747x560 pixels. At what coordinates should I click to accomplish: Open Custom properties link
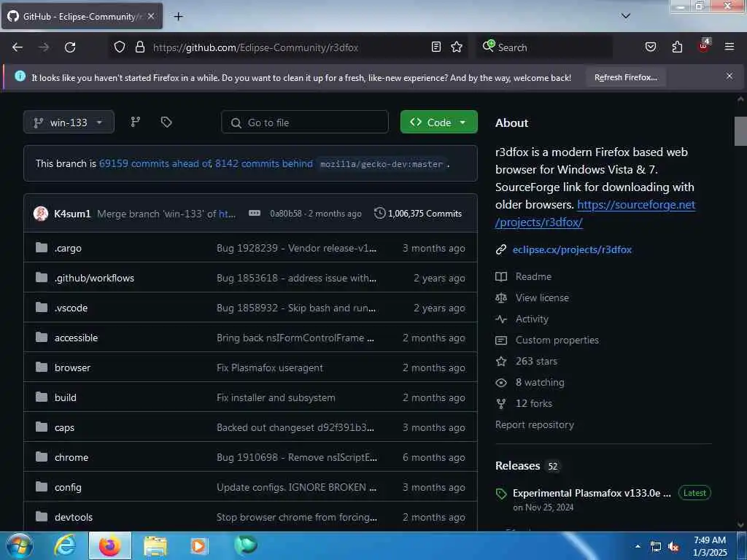click(557, 340)
